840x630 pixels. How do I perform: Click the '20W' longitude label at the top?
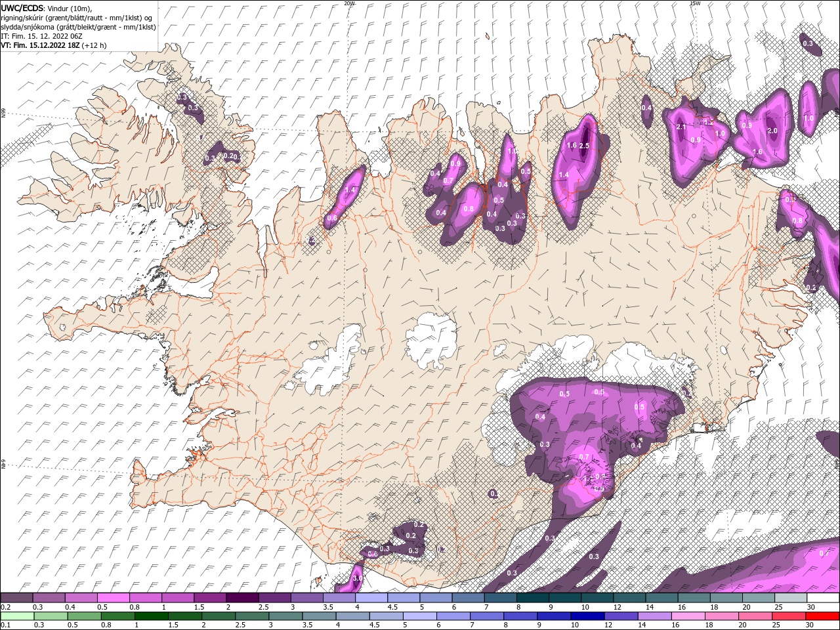(349, 3)
